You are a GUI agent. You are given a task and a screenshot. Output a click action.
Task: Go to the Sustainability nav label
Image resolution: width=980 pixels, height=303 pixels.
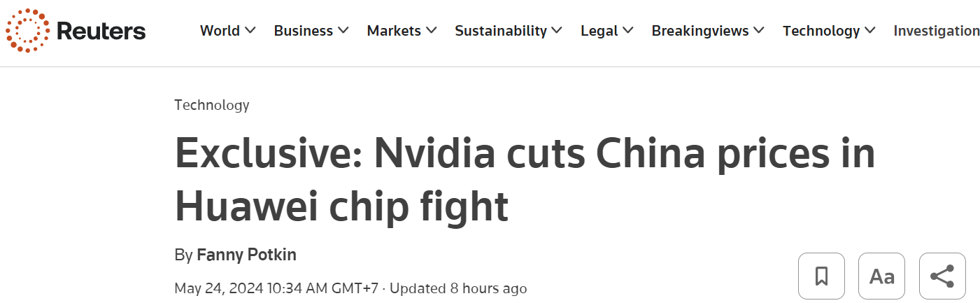(501, 31)
